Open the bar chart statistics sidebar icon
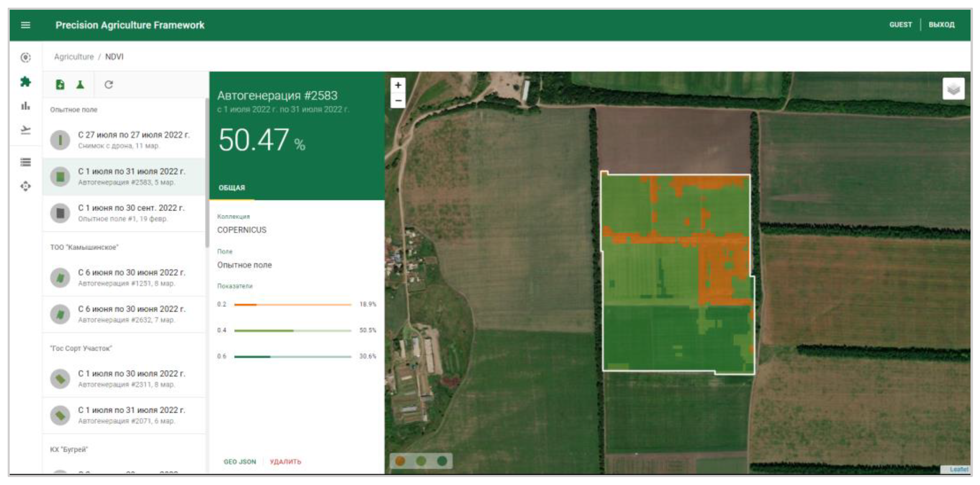 coord(25,106)
